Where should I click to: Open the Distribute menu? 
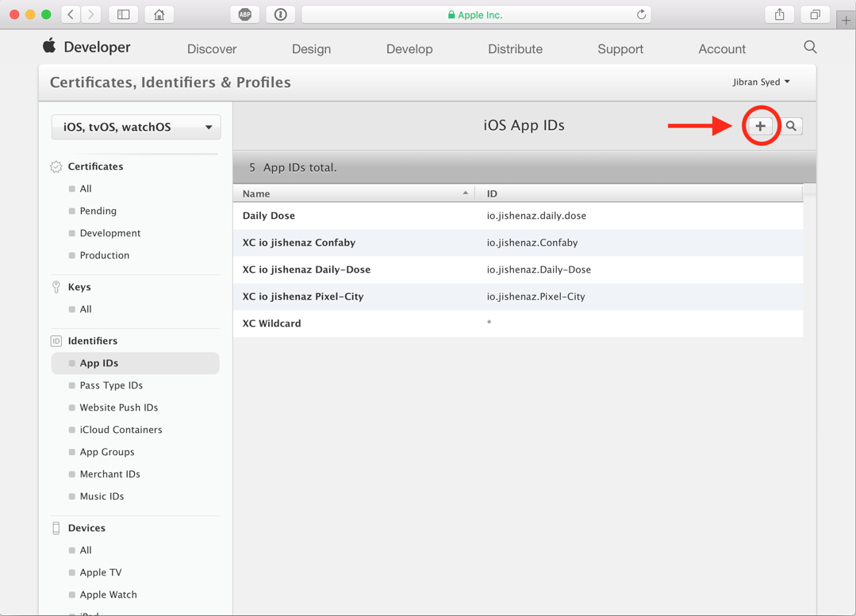click(x=516, y=49)
